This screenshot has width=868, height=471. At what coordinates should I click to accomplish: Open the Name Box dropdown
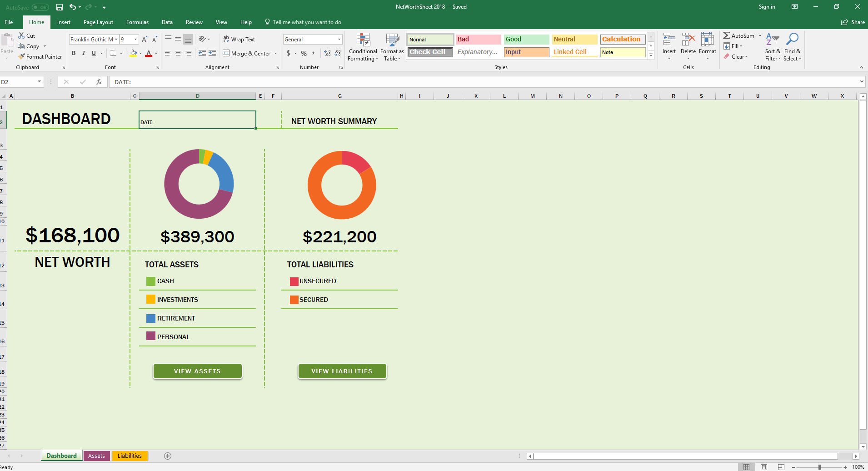tap(39, 82)
